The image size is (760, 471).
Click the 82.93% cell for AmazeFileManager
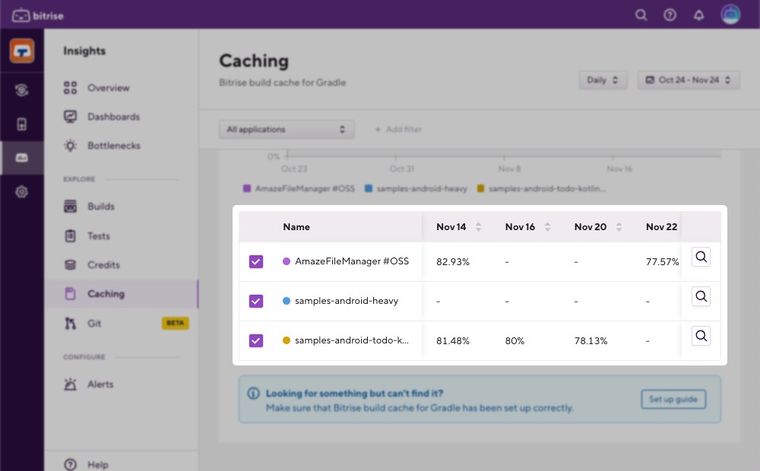(x=453, y=262)
